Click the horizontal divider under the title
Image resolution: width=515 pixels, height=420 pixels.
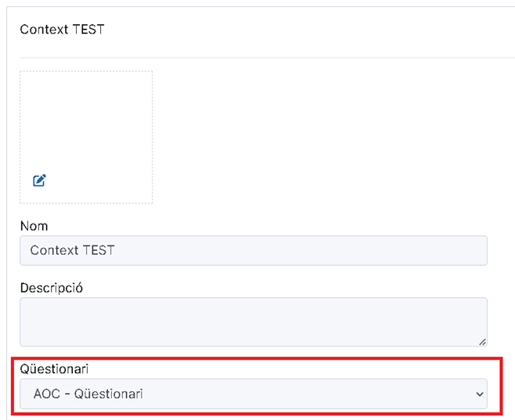268,58
